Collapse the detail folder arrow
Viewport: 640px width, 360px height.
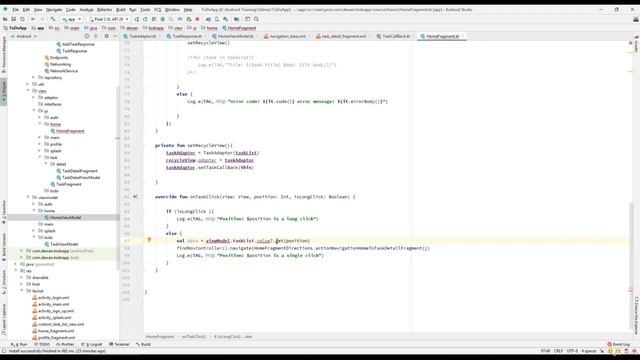point(46,164)
